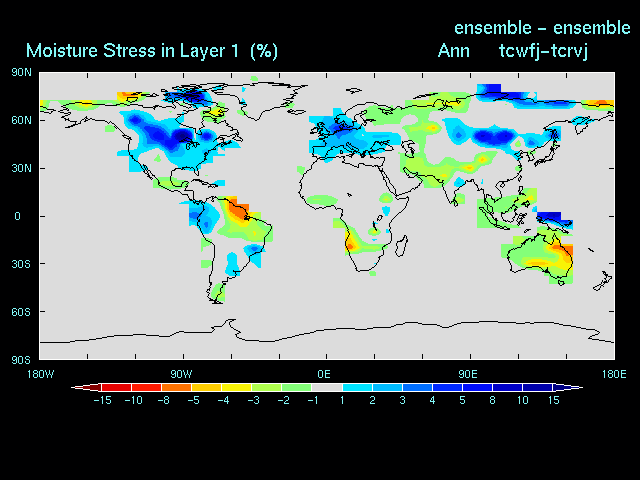
Task: Click the red swatch between -15 and -10
Action: (x=116, y=387)
